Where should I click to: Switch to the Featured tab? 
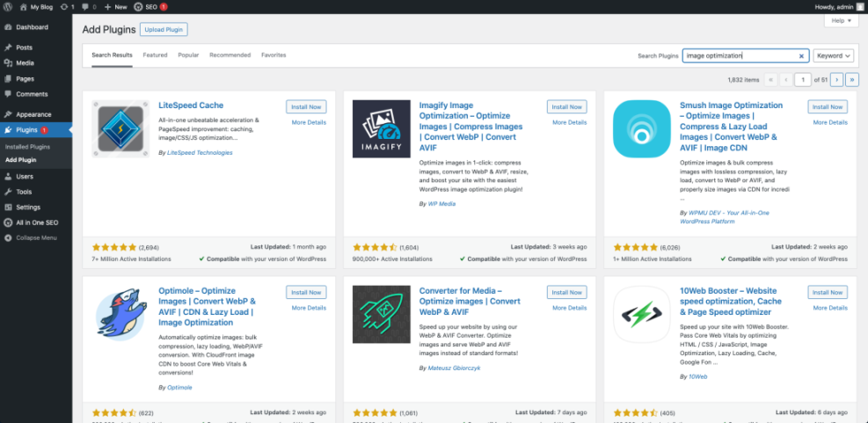[155, 55]
